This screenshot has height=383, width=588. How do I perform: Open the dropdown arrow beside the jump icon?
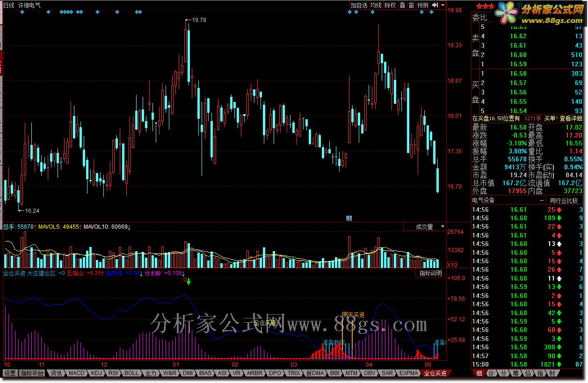pyautogui.click(x=443, y=5)
